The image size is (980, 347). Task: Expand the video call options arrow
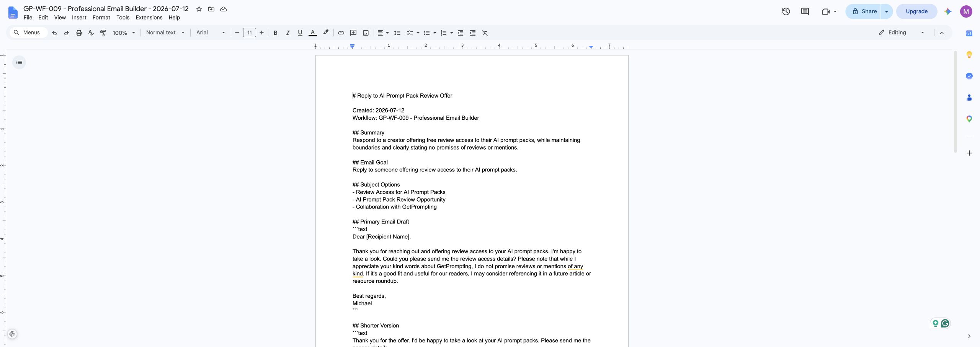click(835, 11)
